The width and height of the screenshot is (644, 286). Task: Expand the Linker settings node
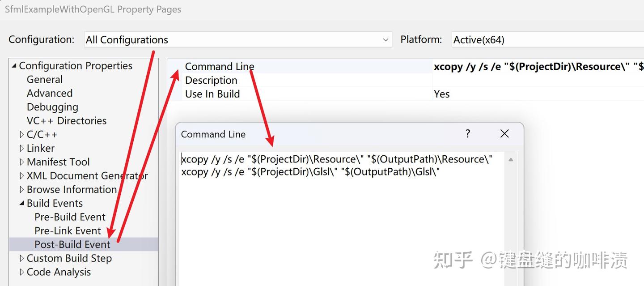coord(21,148)
